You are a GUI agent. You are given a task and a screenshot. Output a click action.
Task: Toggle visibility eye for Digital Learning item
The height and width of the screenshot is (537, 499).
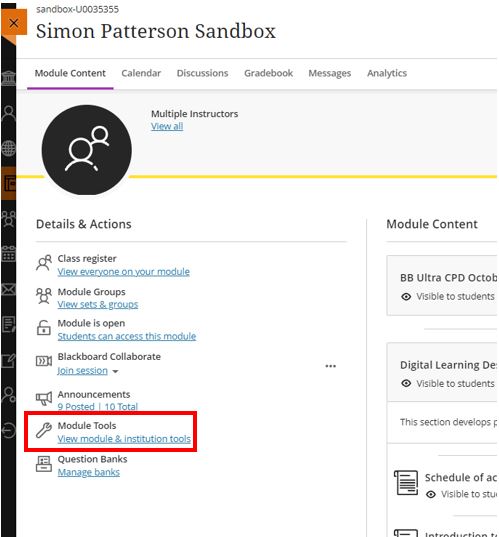click(x=406, y=383)
